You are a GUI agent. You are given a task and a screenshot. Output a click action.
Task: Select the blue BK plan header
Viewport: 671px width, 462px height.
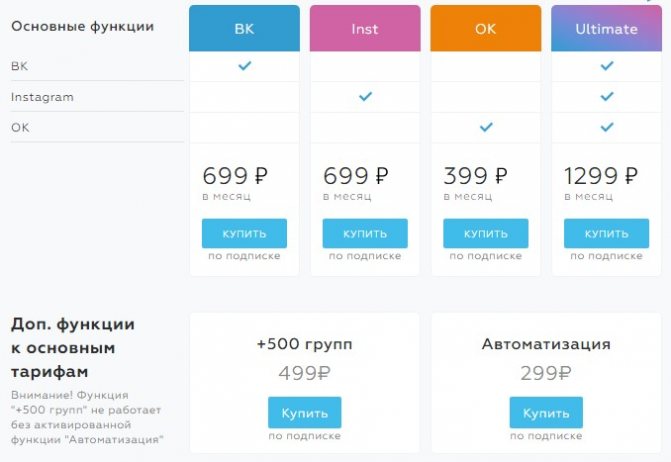click(x=244, y=28)
